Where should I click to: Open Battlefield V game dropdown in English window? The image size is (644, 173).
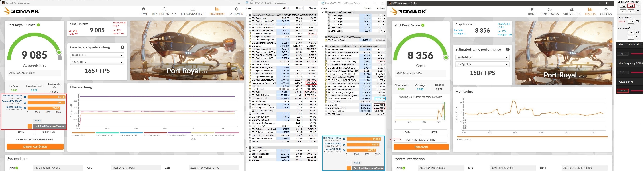(x=482, y=58)
